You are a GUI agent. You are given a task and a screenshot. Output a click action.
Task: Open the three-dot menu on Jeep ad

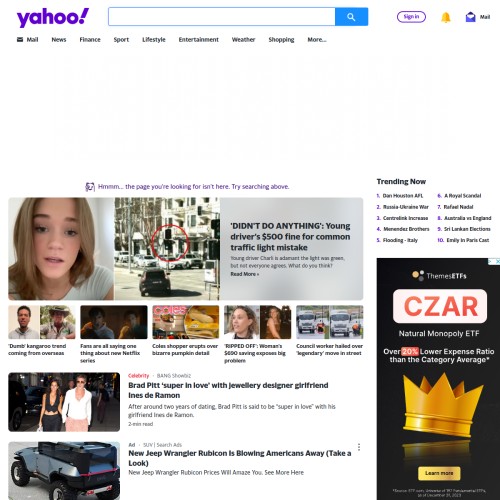coord(359,447)
